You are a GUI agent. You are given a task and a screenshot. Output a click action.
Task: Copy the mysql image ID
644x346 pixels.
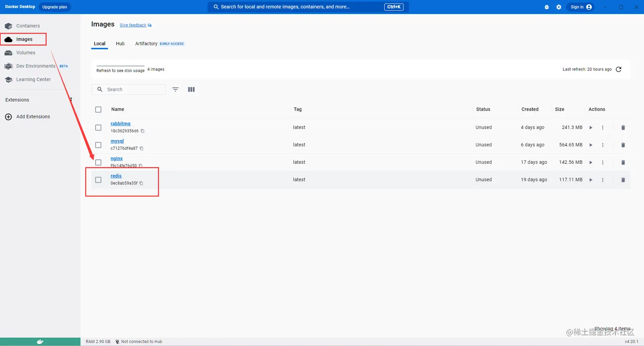141,149
